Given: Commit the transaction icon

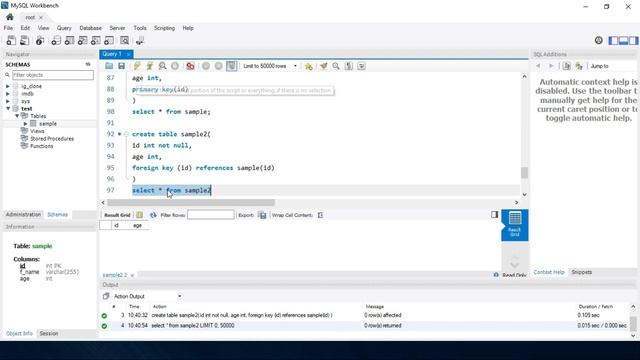Looking at the screenshot, I should pos(206,66).
